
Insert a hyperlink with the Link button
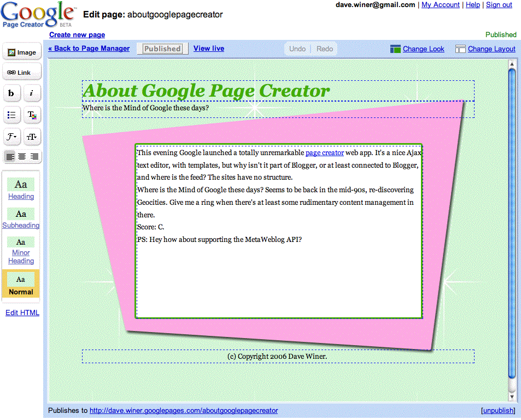point(22,73)
